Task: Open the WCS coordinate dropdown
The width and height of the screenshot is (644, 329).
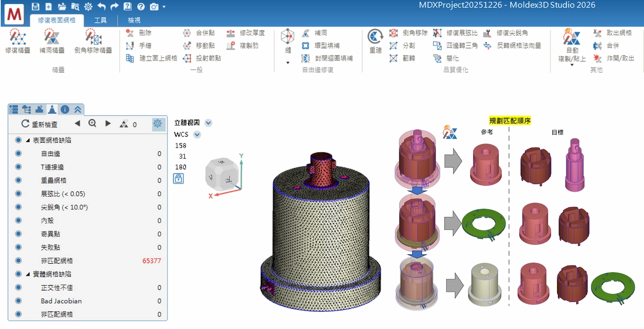Action: tap(197, 135)
